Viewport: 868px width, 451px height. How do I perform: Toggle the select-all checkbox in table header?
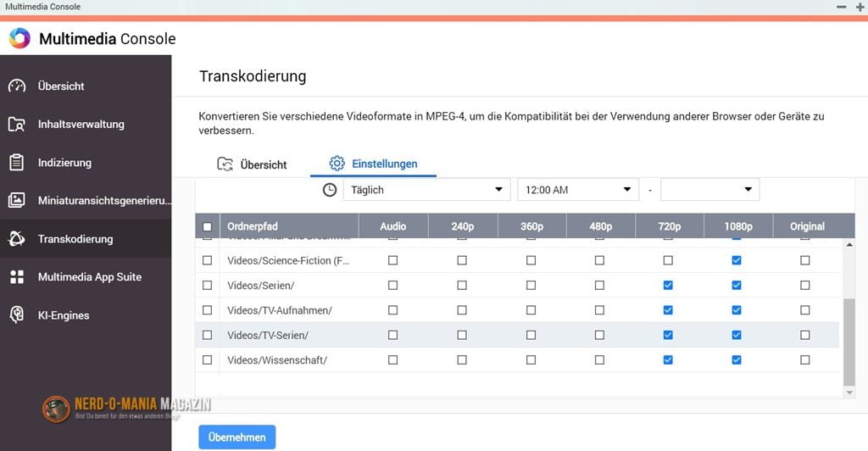pos(207,226)
